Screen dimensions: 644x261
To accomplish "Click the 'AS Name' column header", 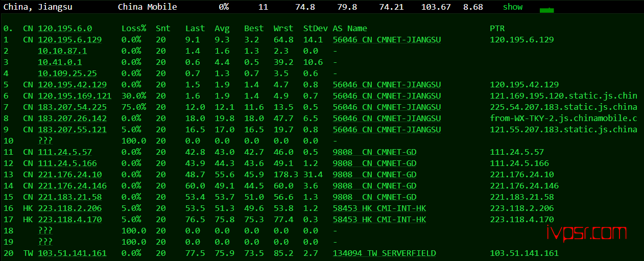I will [x=350, y=29].
